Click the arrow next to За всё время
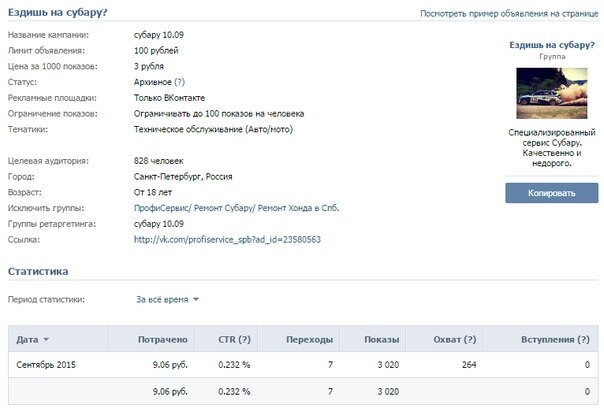 pyautogui.click(x=196, y=299)
